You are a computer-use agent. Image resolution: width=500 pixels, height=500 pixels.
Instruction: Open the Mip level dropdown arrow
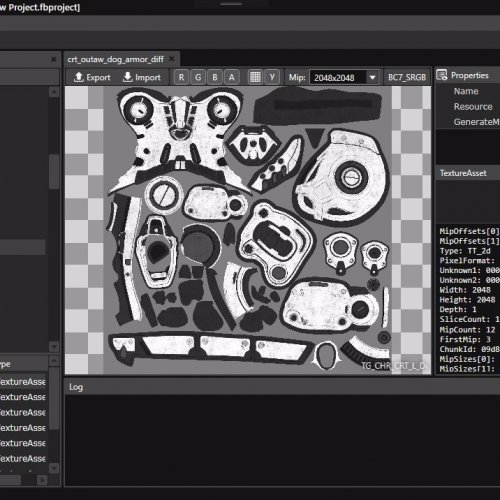pos(372,78)
